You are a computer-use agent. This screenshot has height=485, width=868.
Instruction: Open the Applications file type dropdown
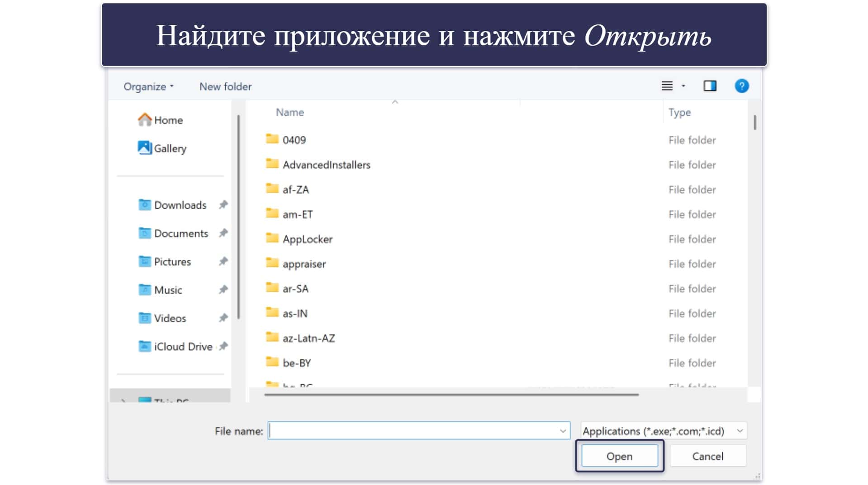(664, 431)
